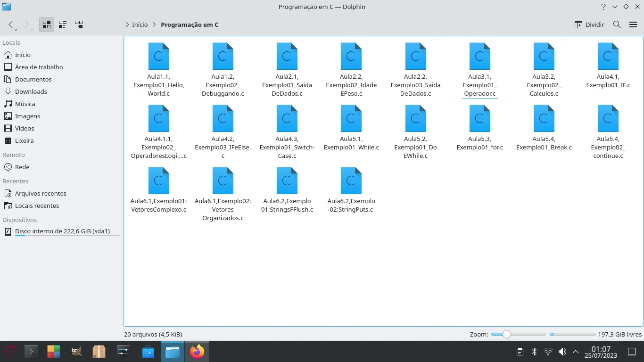Switch to details tree view mode
Viewport: 644px width, 362px height.
click(79, 25)
